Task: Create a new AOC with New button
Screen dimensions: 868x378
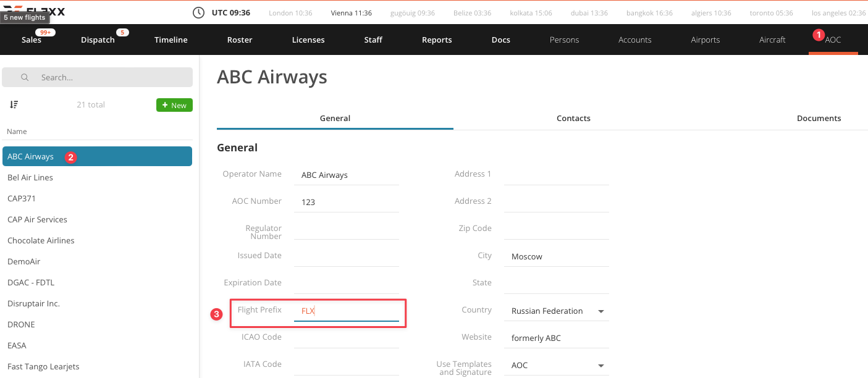Action: (174, 105)
